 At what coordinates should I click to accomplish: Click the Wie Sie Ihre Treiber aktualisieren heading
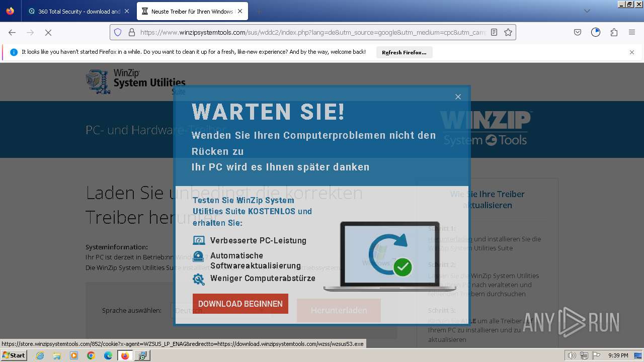(x=487, y=200)
